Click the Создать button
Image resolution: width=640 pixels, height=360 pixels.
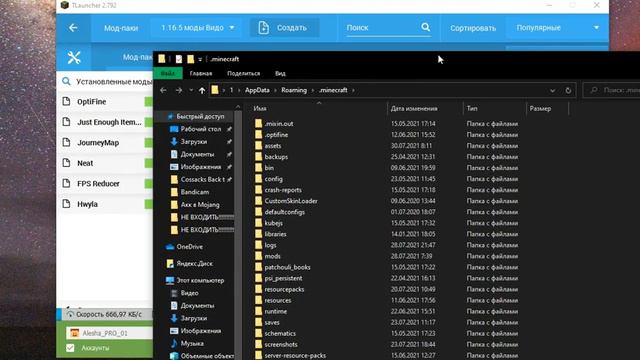[284, 28]
